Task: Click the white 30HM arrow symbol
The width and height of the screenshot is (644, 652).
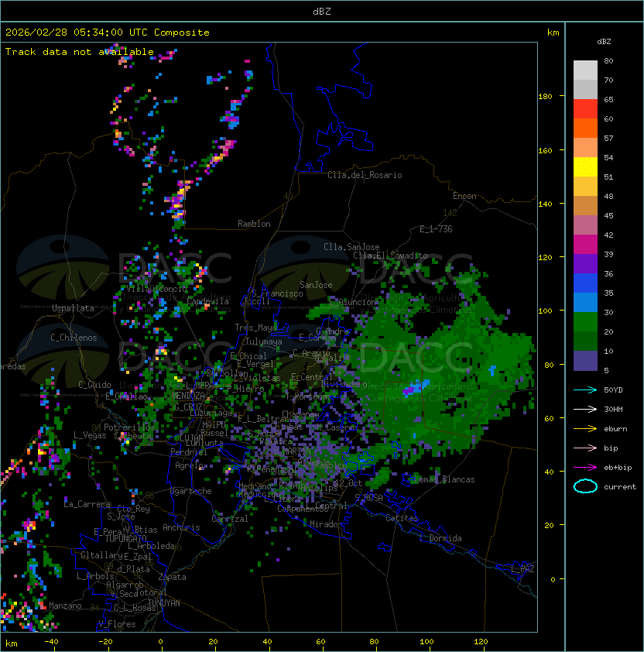Action: pos(585,409)
